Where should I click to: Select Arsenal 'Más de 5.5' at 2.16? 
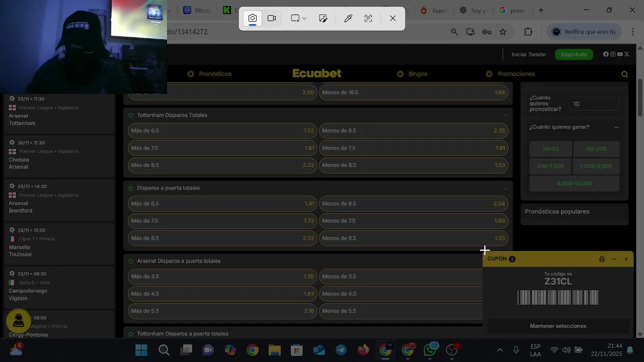(x=222, y=311)
